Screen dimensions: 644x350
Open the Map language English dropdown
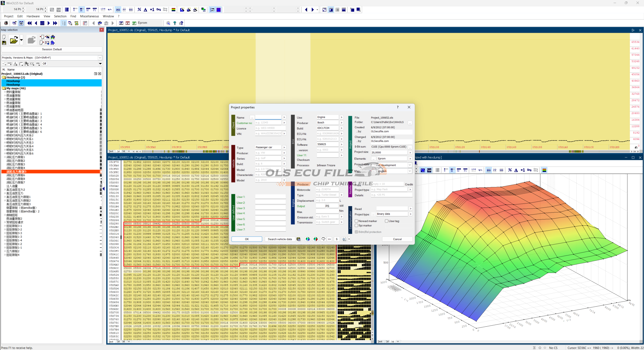pos(410,171)
